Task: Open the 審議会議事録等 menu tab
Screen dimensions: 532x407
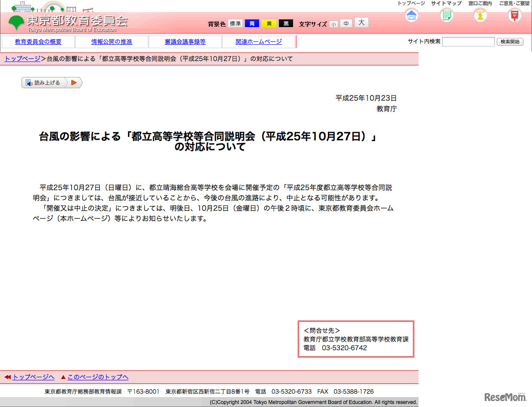Action: click(185, 42)
